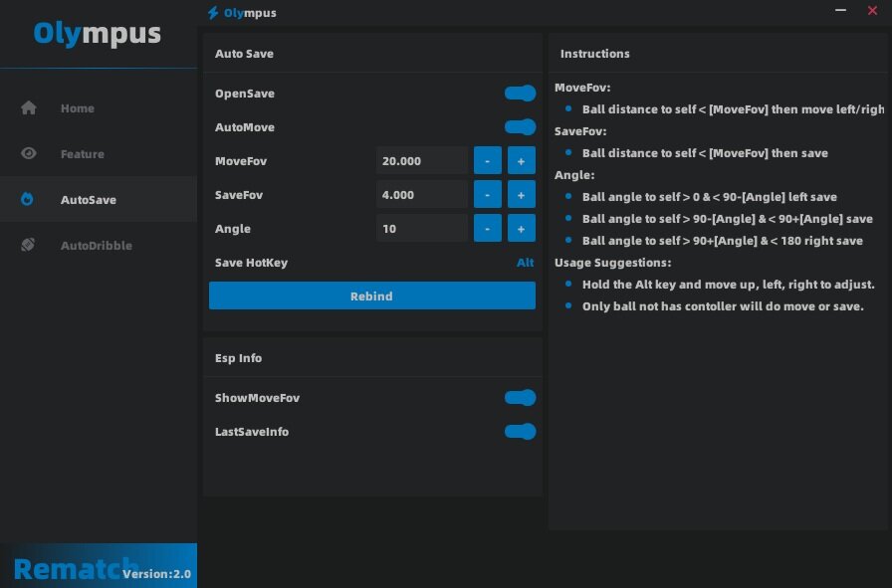Decrease the MoveFov value
Viewport: 892px width, 588px height.
(x=488, y=161)
